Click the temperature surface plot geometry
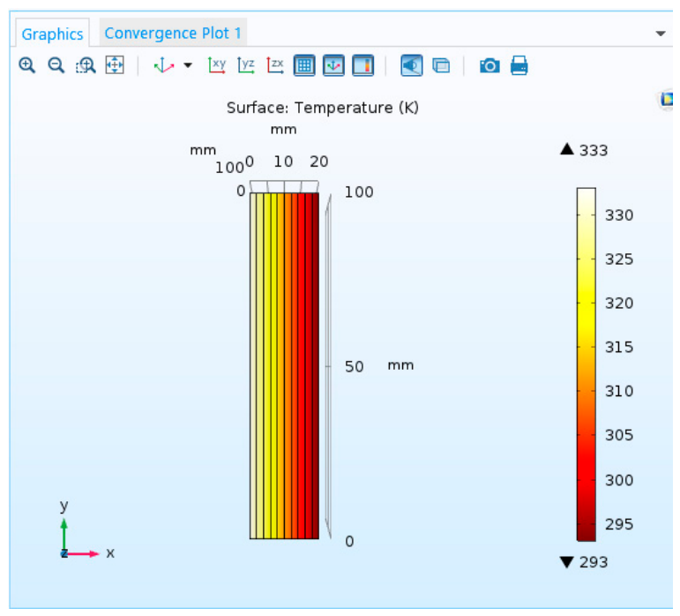 [x=285, y=365]
